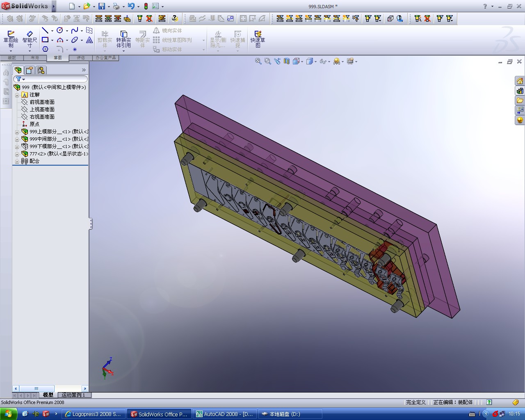Screen dimensions: 525x420
Task: Click the Undo arrow icon
Action: [x=131, y=6]
